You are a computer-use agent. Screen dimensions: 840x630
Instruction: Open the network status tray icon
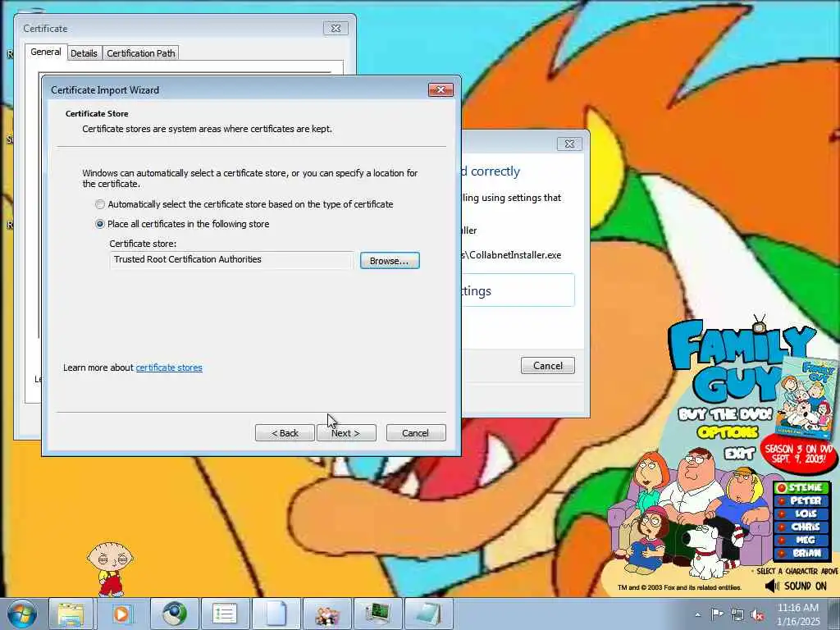click(x=737, y=614)
